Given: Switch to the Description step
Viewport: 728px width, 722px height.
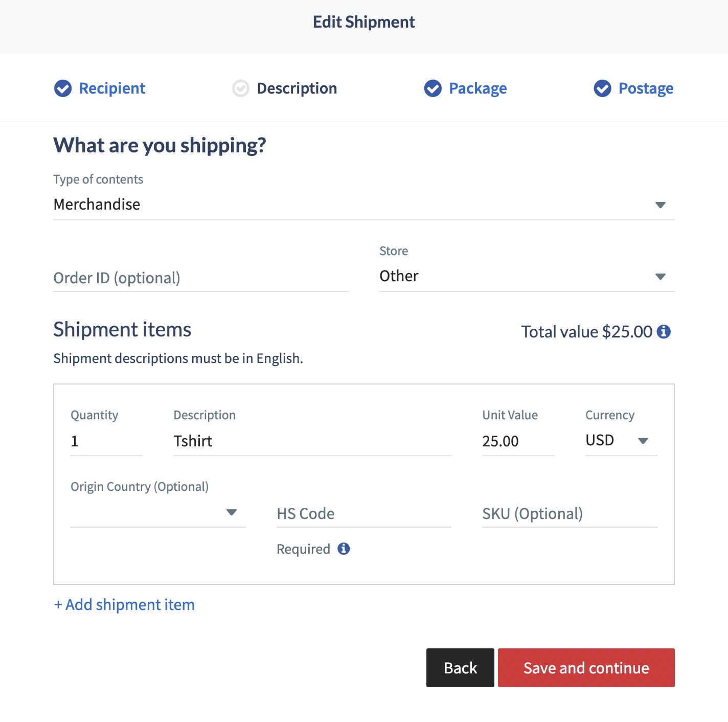Looking at the screenshot, I should tap(297, 88).
